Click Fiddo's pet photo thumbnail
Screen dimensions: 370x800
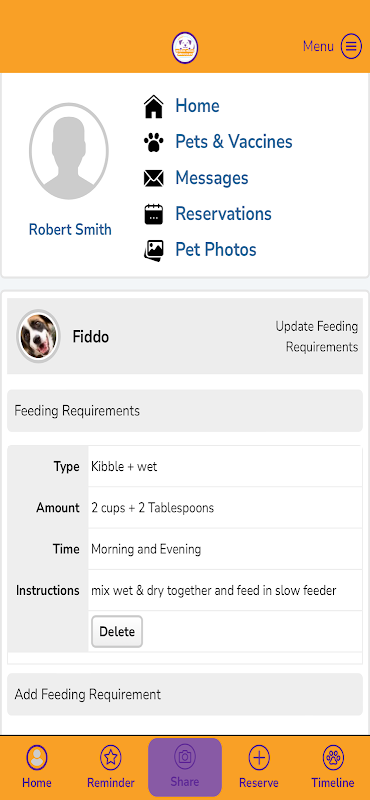tap(38, 336)
